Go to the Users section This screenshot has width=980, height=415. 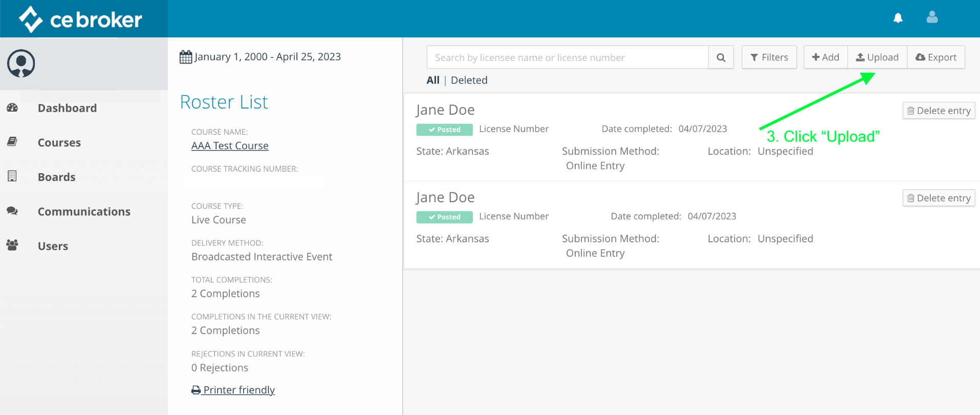(53, 246)
